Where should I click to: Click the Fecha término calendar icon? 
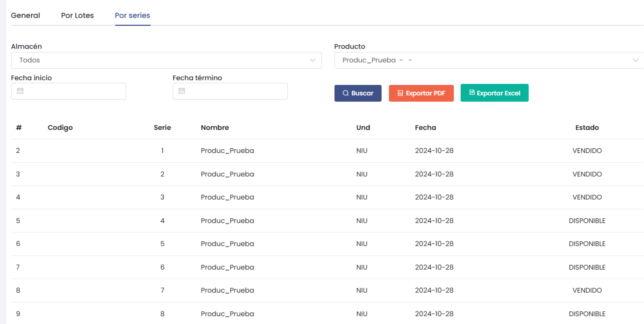[182, 91]
